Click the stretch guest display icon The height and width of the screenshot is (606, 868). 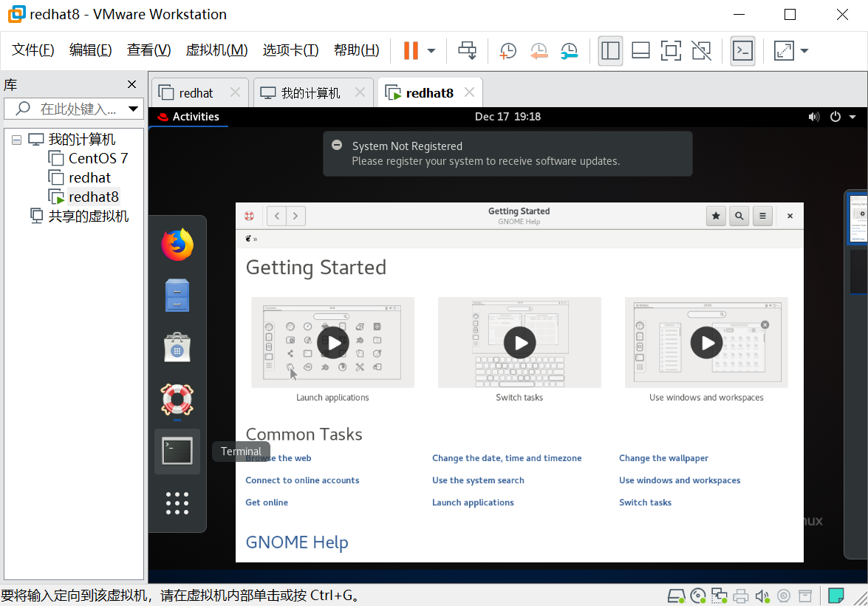[x=784, y=50]
